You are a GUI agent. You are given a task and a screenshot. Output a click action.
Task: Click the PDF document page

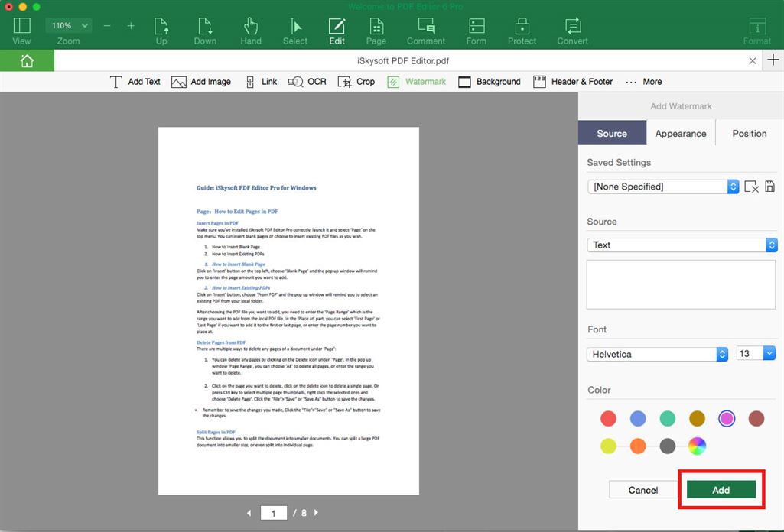pos(288,310)
